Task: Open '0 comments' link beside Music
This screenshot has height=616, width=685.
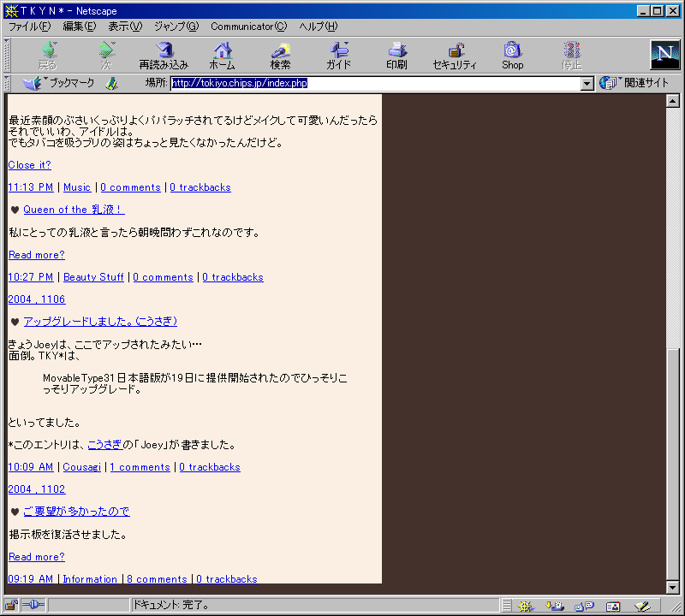Action: [x=131, y=187]
